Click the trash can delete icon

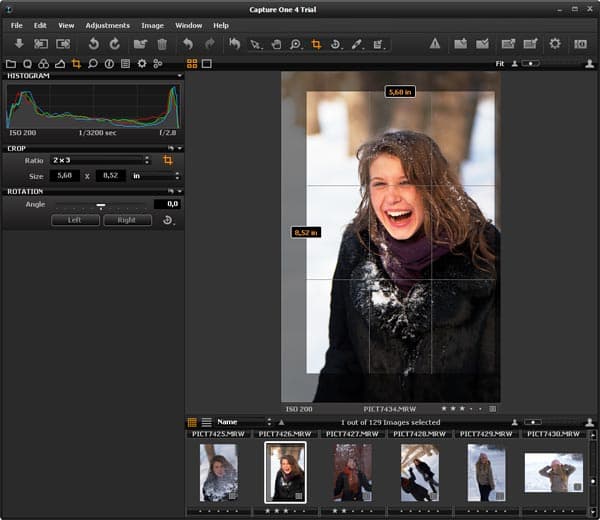(162, 44)
